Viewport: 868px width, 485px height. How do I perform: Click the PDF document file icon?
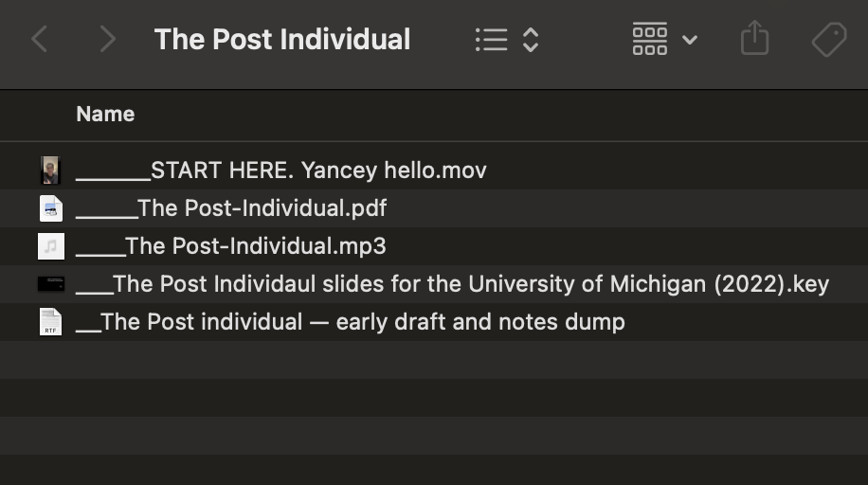(51, 208)
